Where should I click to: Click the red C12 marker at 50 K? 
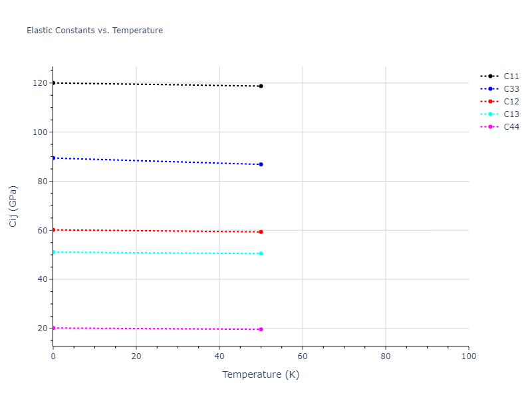pyautogui.click(x=261, y=232)
